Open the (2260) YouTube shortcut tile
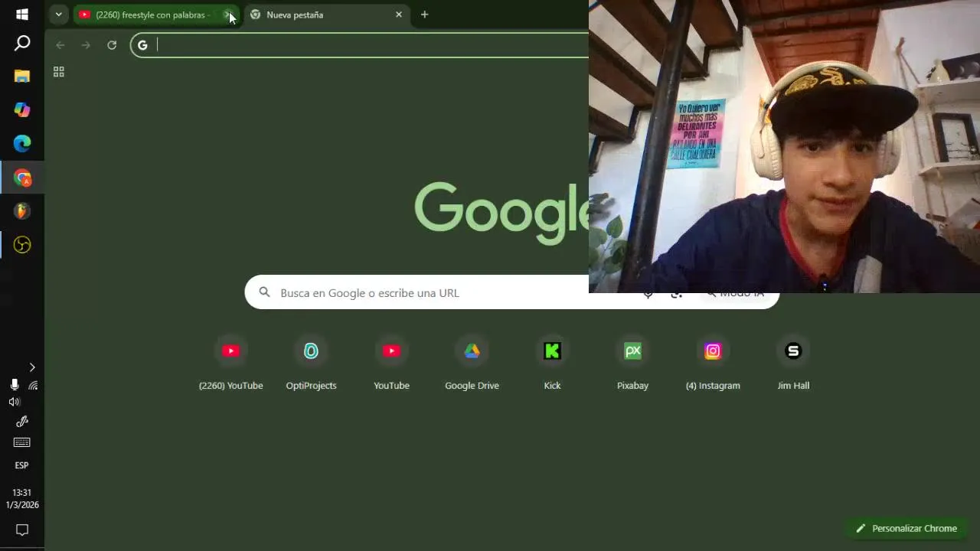The width and height of the screenshot is (980, 551). (x=230, y=364)
